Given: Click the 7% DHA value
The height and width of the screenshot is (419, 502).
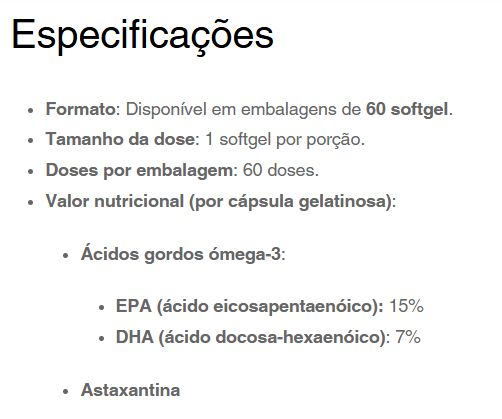Looking at the screenshot, I should [408, 337].
